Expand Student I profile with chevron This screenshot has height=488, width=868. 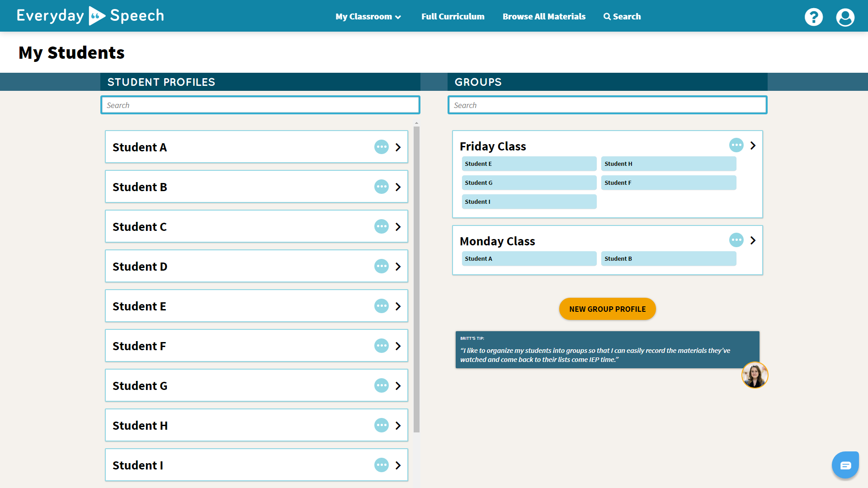point(398,465)
